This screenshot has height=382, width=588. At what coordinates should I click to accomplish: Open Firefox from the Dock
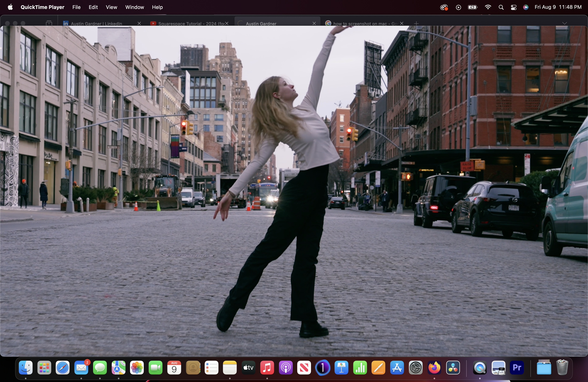(x=434, y=368)
